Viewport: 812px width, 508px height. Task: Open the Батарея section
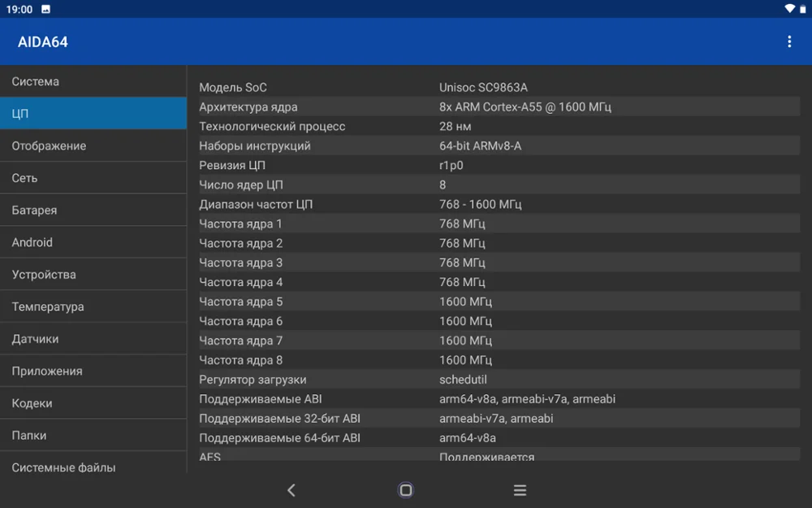coord(93,210)
